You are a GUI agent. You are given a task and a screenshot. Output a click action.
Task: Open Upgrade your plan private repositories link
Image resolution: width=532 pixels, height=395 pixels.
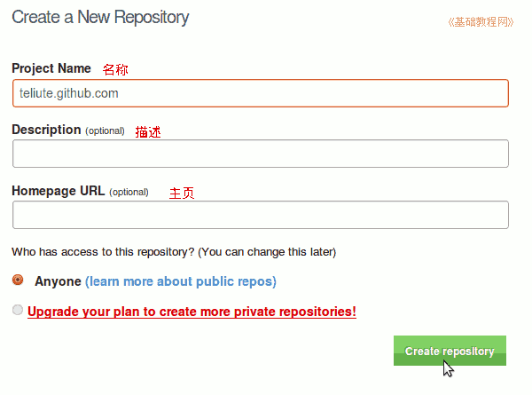click(192, 312)
